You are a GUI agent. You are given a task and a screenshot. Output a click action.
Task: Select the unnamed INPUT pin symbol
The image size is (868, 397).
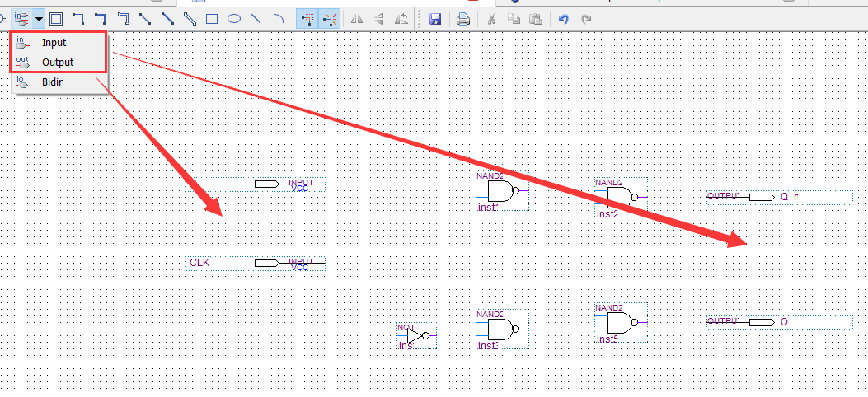pyautogui.click(x=256, y=184)
